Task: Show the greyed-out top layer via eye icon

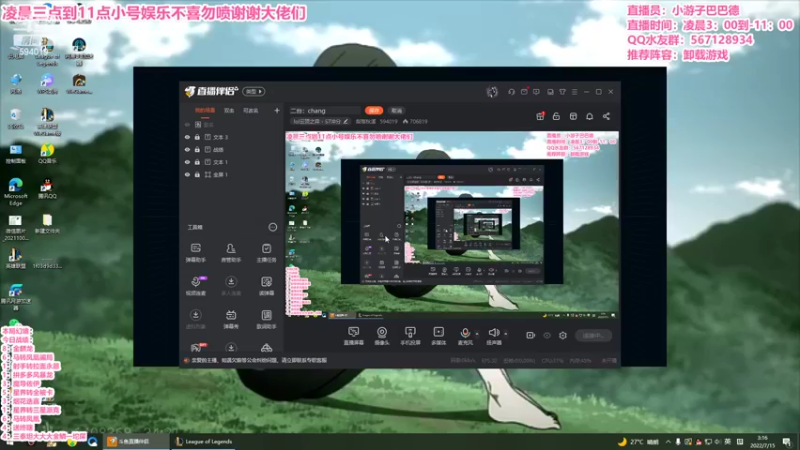Action: [187, 124]
